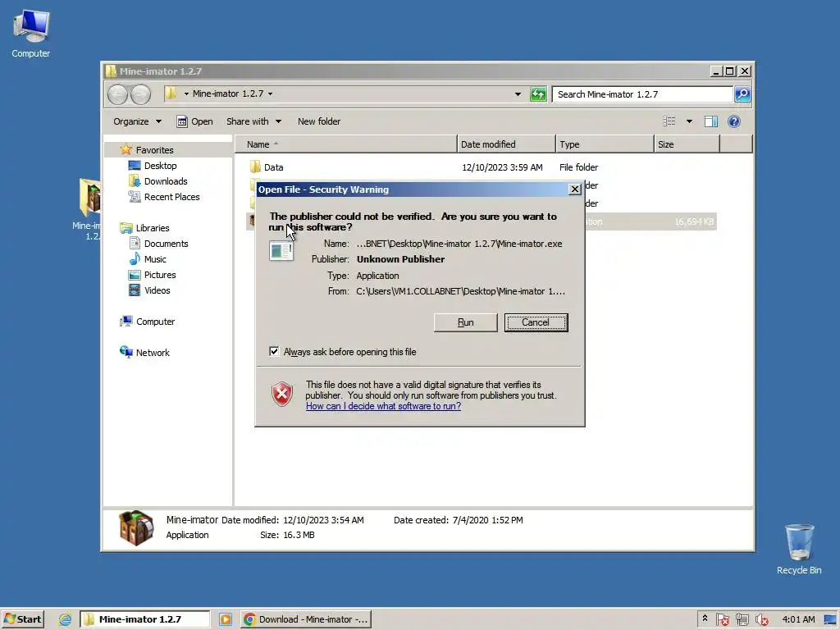Click the 16,694 KB size cell
This screenshot has width=840, height=630.
(694, 221)
